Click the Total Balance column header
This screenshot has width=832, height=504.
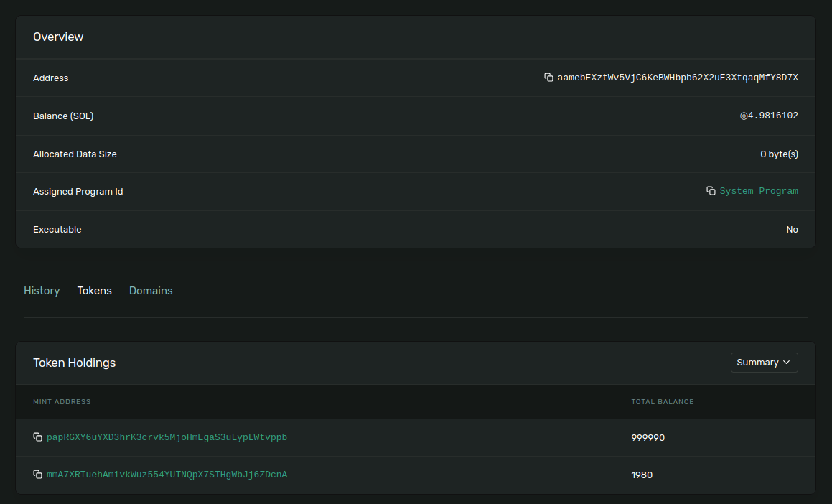tap(662, 401)
